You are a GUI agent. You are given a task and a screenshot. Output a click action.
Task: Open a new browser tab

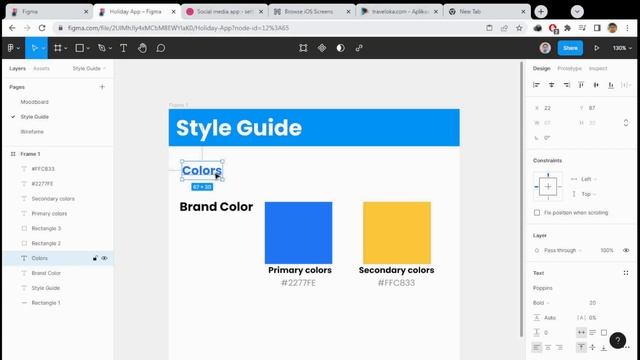(x=540, y=11)
